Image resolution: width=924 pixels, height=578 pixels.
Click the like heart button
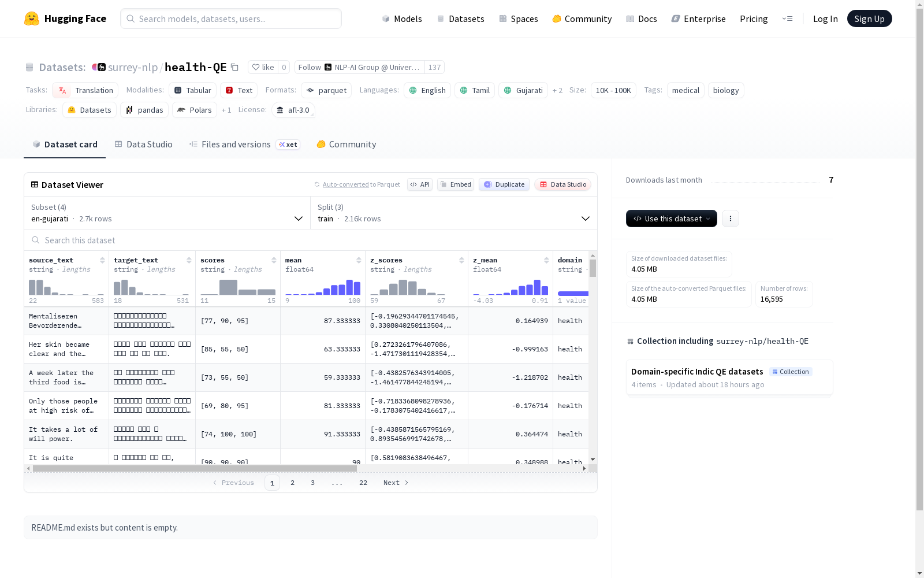pyautogui.click(x=263, y=67)
